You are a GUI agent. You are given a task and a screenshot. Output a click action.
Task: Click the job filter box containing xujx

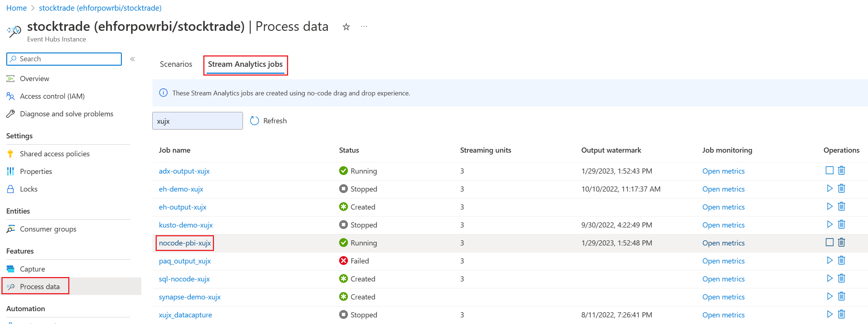click(197, 121)
